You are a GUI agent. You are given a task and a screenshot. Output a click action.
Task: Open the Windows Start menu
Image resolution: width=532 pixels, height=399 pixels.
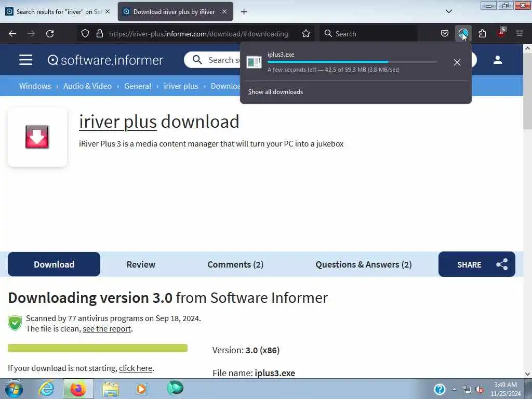[x=14, y=389]
